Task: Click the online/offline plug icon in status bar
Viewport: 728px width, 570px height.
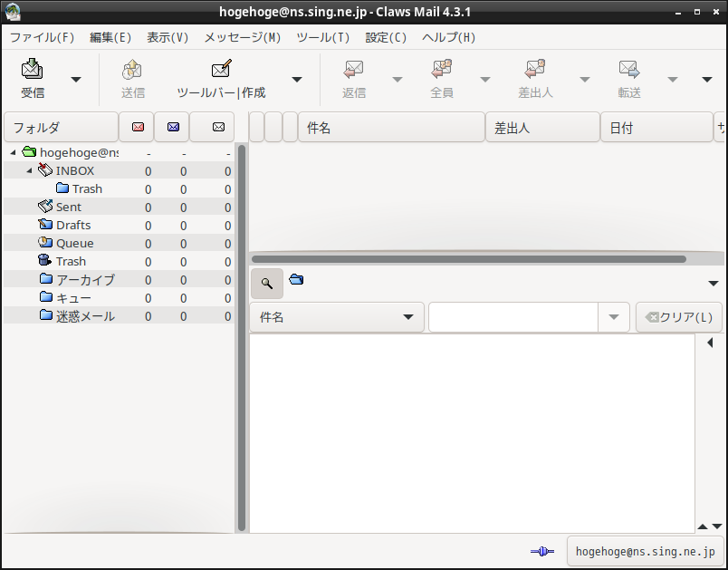Action: 542,551
